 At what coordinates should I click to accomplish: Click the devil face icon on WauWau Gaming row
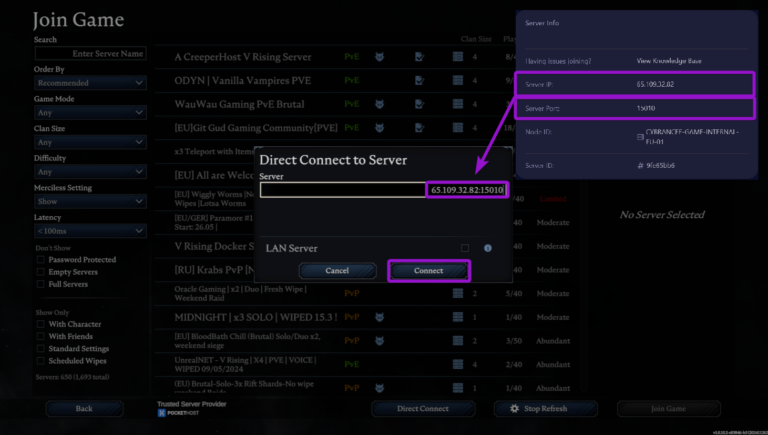coord(379,104)
